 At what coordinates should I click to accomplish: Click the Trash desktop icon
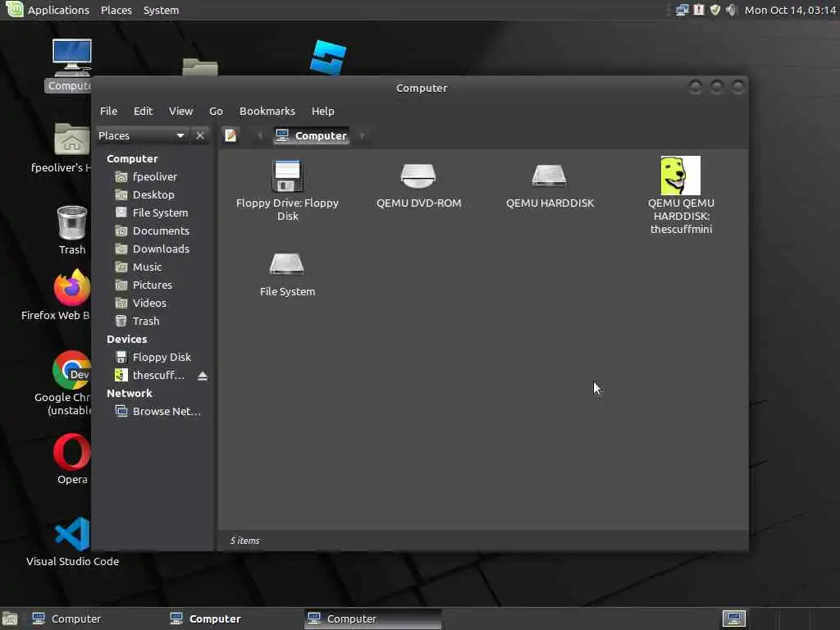72,223
